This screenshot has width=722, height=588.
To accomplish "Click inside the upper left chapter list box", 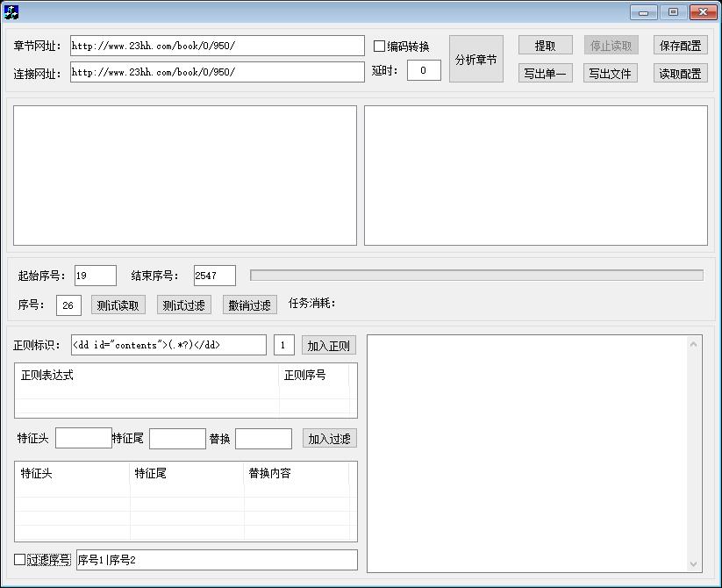I will (185, 176).
